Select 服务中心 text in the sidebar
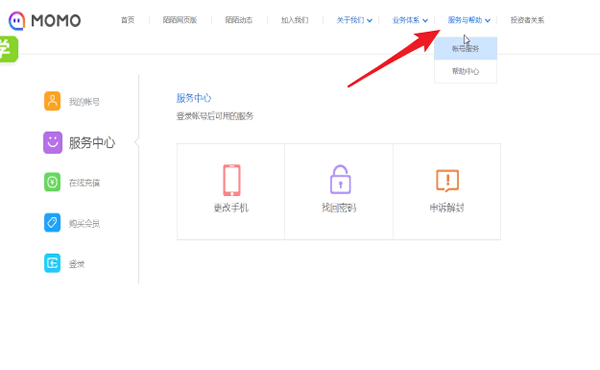Image resolution: width=600 pixels, height=370 pixels. point(92,143)
